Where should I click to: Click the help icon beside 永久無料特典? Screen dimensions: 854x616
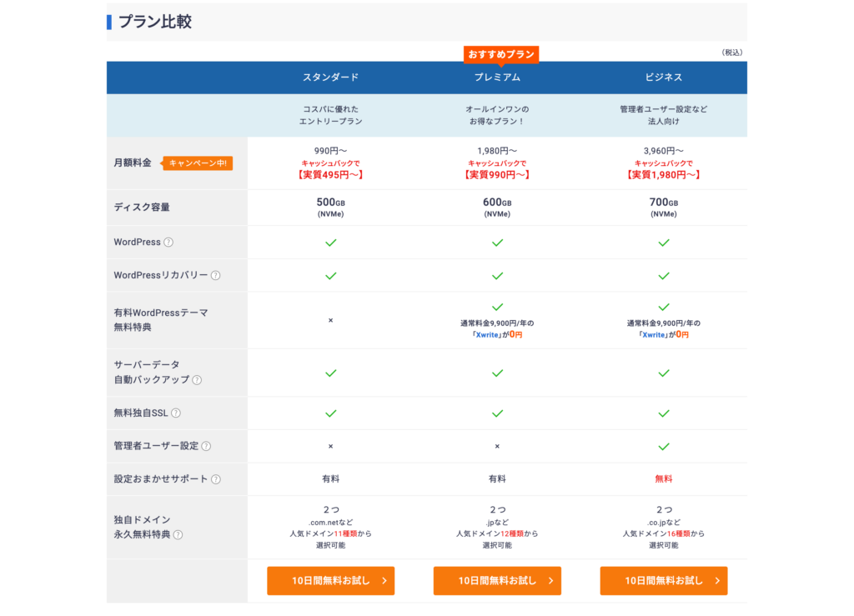coord(178,535)
